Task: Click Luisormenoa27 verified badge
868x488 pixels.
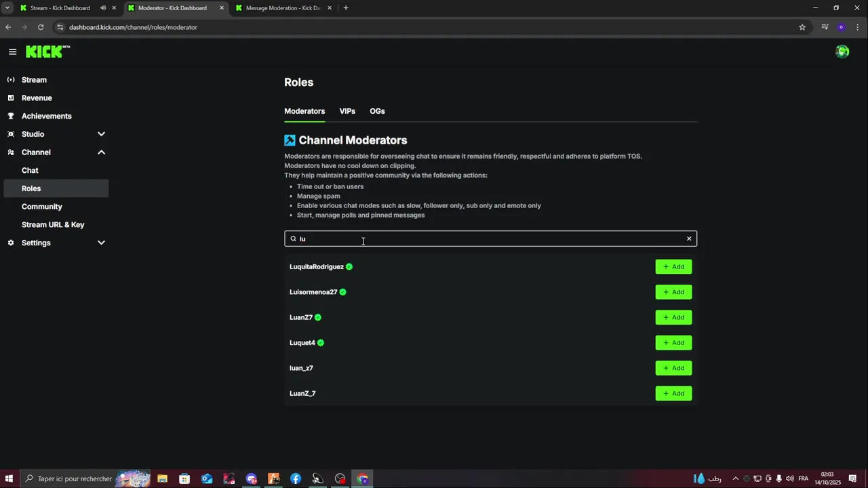Action: click(343, 292)
